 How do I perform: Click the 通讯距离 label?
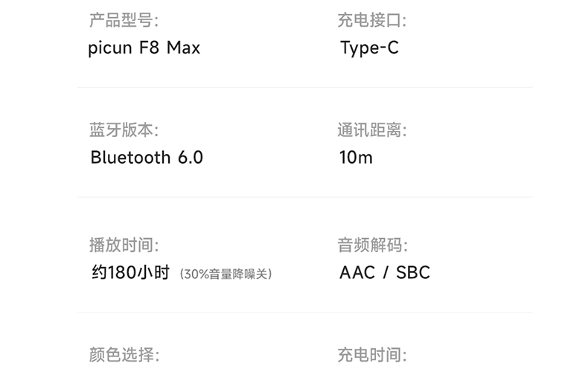tap(371, 130)
